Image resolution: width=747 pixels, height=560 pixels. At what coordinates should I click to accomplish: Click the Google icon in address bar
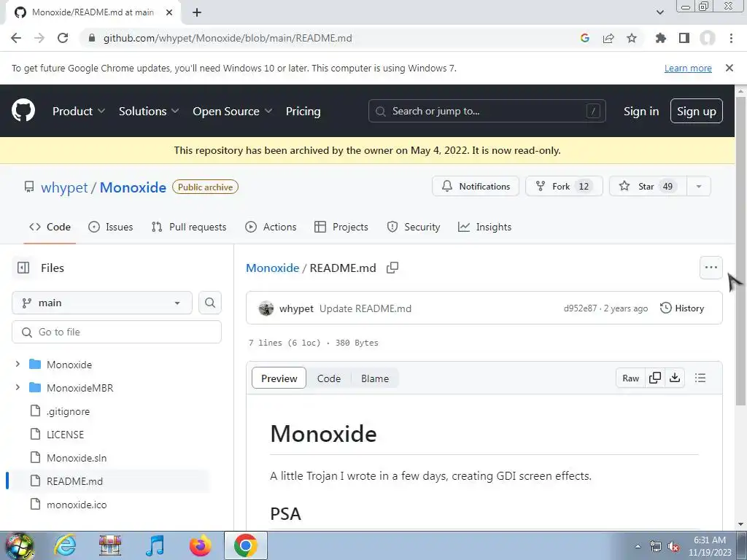tap(585, 38)
